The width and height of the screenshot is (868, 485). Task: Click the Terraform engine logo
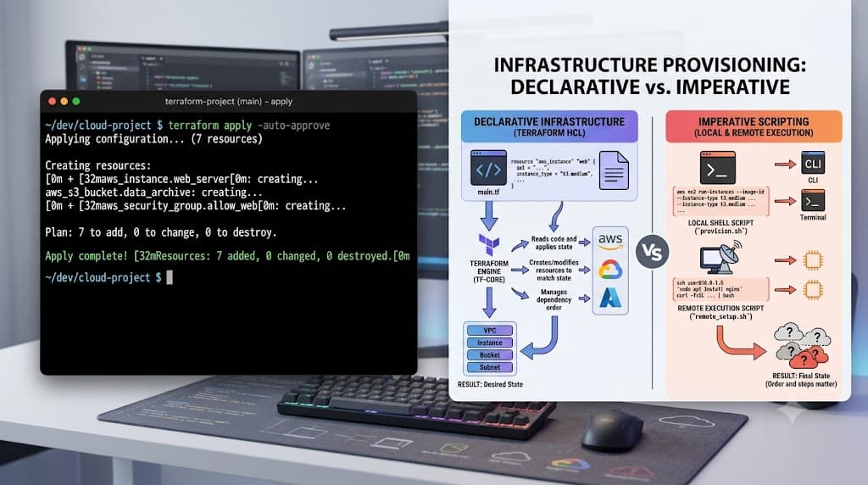[x=489, y=244]
